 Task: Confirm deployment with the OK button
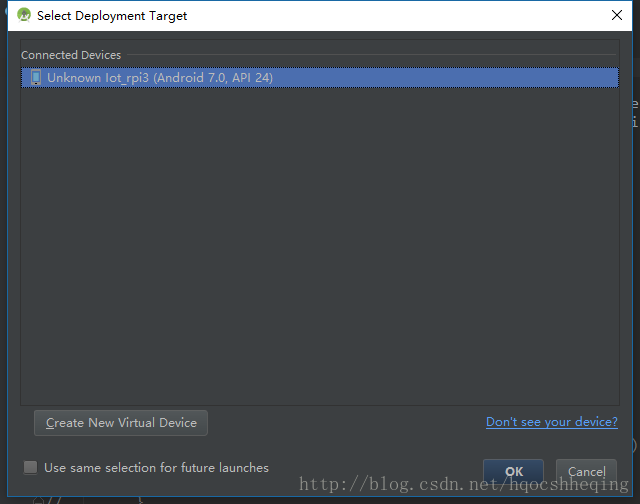tap(513, 471)
